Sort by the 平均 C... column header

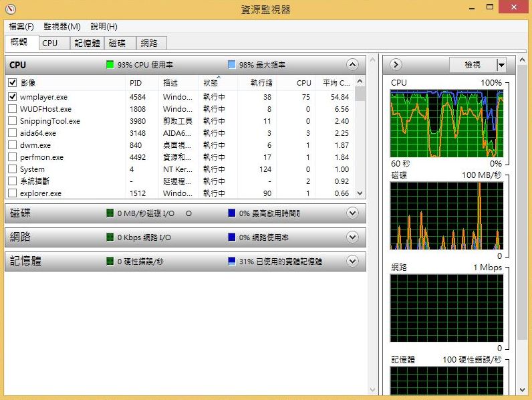[x=335, y=83]
